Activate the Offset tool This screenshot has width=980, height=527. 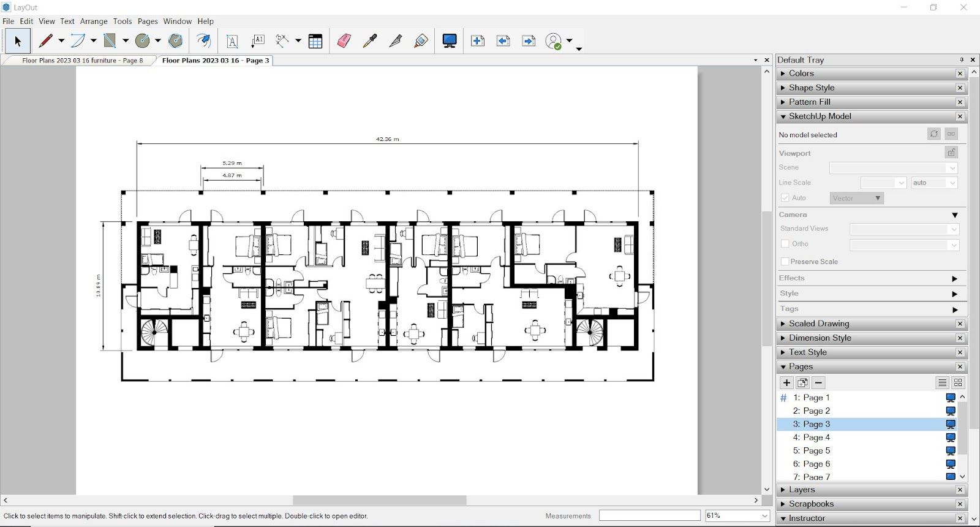tap(204, 41)
